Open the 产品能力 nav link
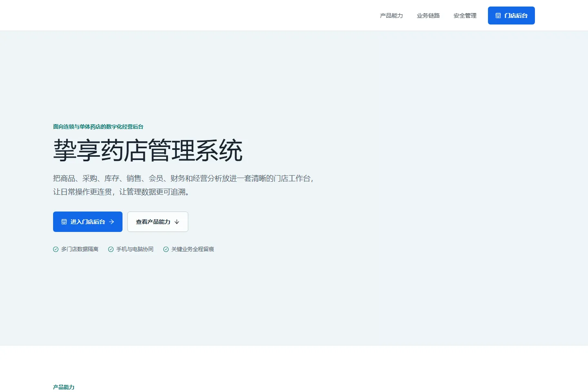Viewport: 588px width, 392px height. 391,16
